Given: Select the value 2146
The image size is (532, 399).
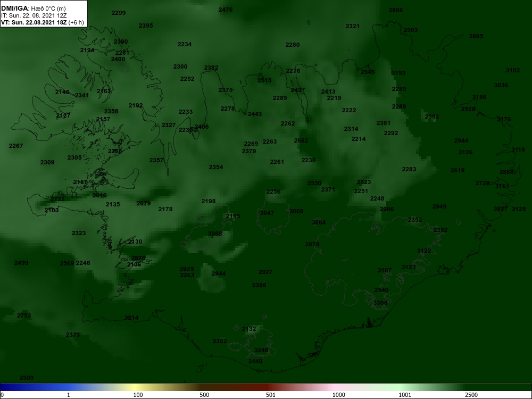Looking at the screenshot, I should pyautogui.click(x=62, y=92).
